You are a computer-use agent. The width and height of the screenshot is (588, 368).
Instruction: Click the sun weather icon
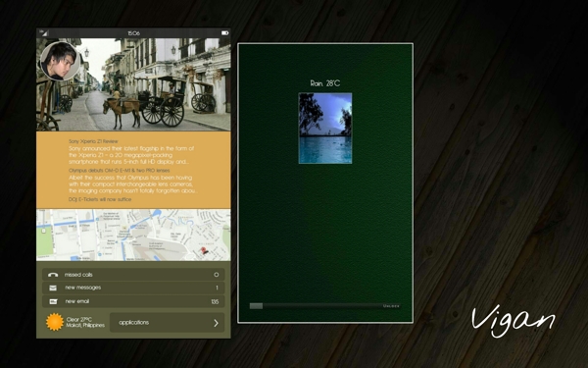pos(55,322)
